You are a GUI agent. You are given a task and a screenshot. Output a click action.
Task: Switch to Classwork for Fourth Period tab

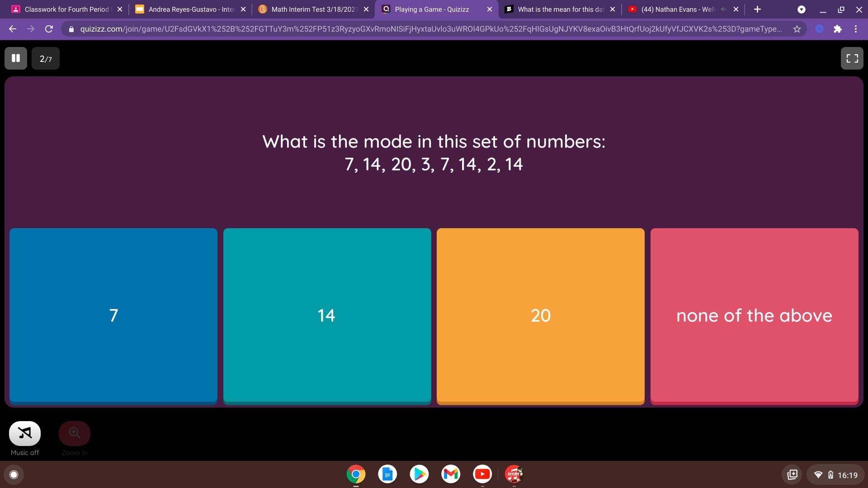pyautogui.click(x=66, y=9)
